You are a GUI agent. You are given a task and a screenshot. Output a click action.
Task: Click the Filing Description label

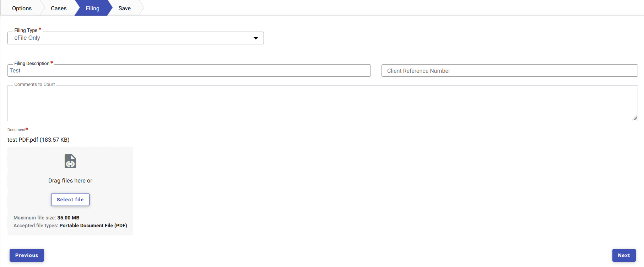(32, 63)
